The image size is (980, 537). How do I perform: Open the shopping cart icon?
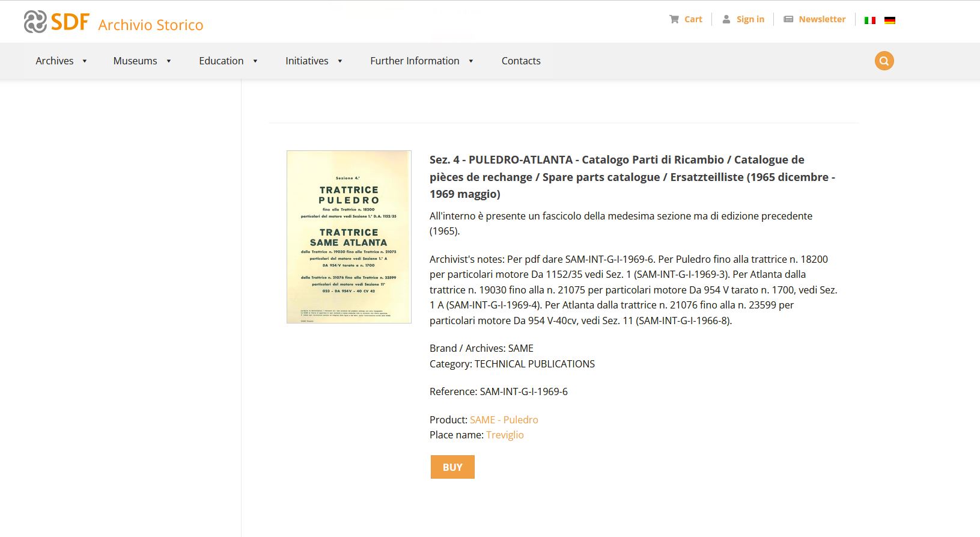(x=674, y=19)
